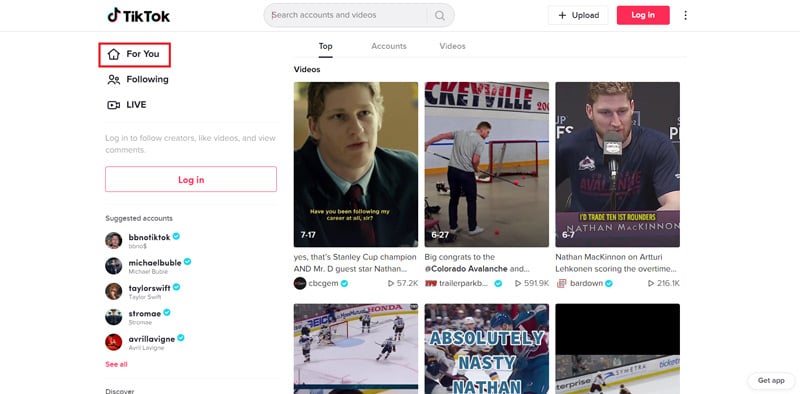Viewport: 800px width, 394px height.
Task: Click the Following people icon
Action: [113, 80]
